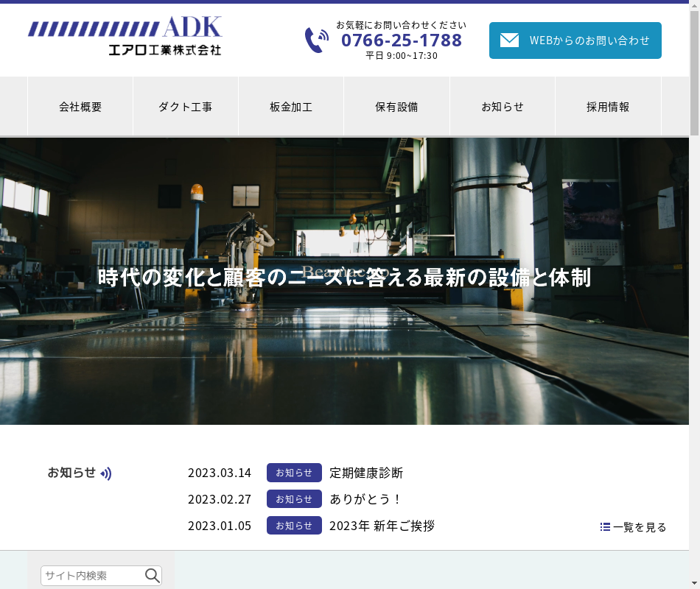Screen dimensions: 700x589
Task: Click the sound wave icon beside お知らせ heading
Action: (106, 473)
